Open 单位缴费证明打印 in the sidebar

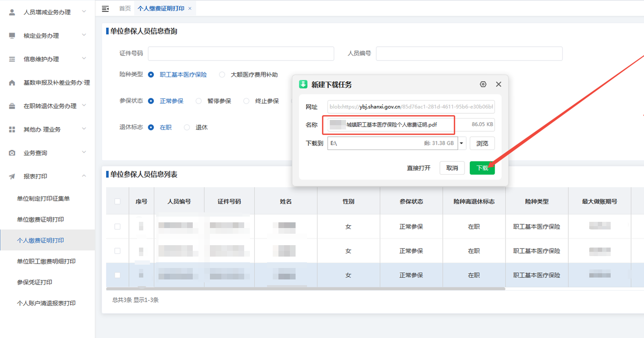(x=40, y=219)
